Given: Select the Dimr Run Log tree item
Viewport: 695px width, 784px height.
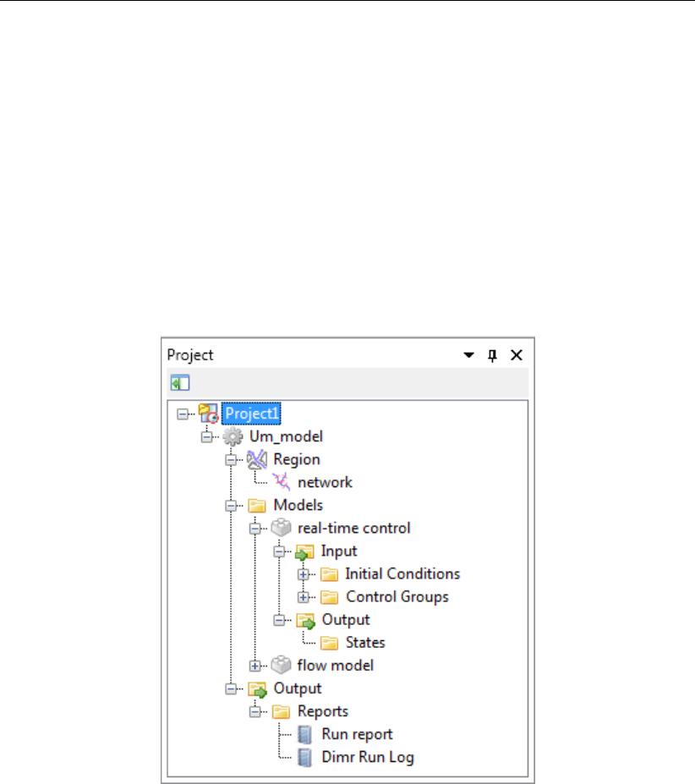Looking at the screenshot, I should 368,758.
